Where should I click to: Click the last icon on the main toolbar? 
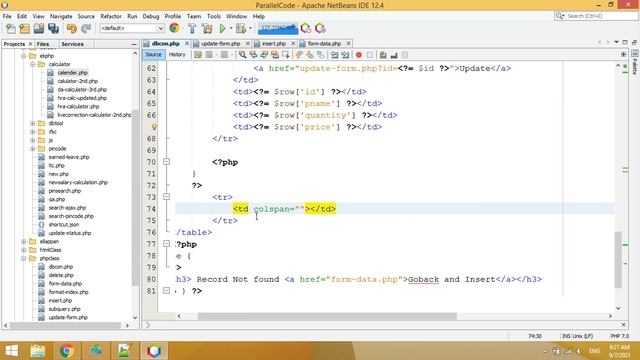[320, 28]
